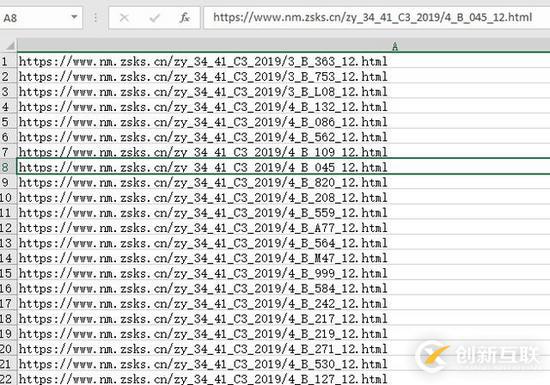Select cell with URL 4_B_559_12.html
The width and height of the screenshot is (550, 385).
[283, 212]
